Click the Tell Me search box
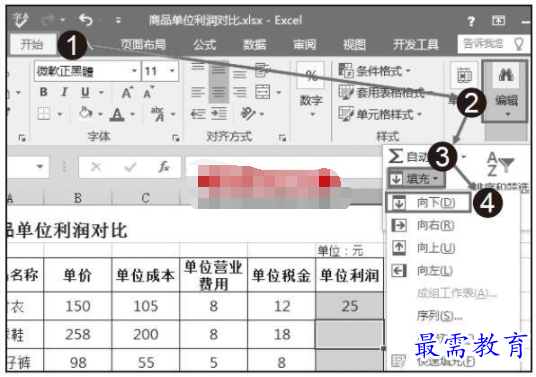 coord(493,44)
